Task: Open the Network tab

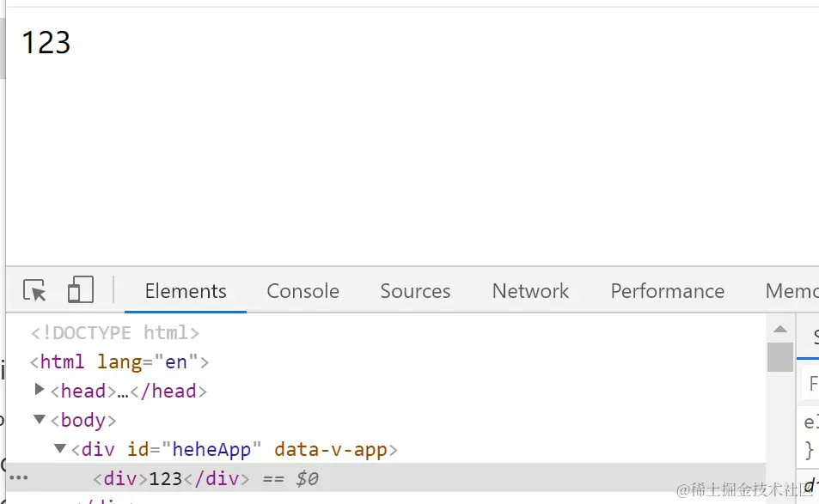Action: pyautogui.click(x=530, y=291)
